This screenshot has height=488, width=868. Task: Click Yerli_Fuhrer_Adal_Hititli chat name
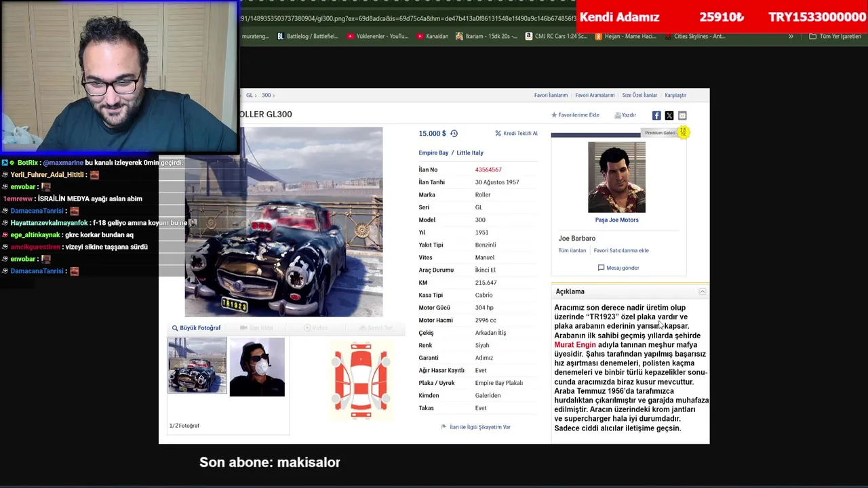(x=47, y=175)
